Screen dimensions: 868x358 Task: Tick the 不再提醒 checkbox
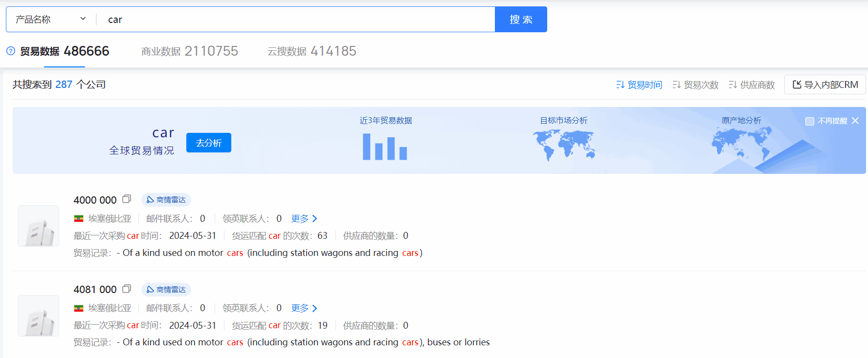pyautogui.click(x=810, y=121)
